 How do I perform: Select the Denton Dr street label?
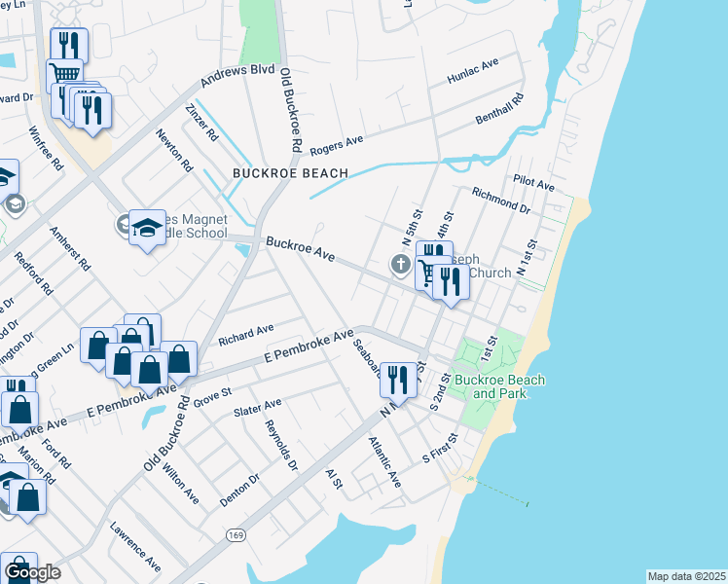(239, 491)
